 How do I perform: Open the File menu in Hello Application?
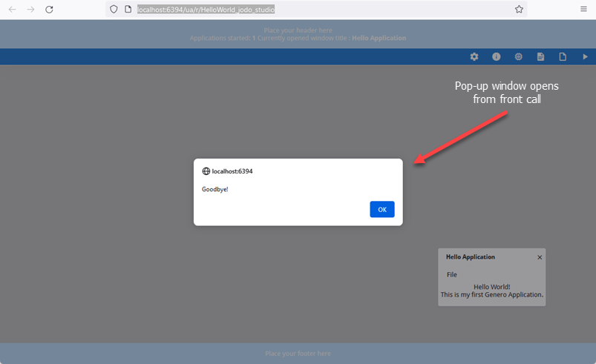click(x=452, y=274)
